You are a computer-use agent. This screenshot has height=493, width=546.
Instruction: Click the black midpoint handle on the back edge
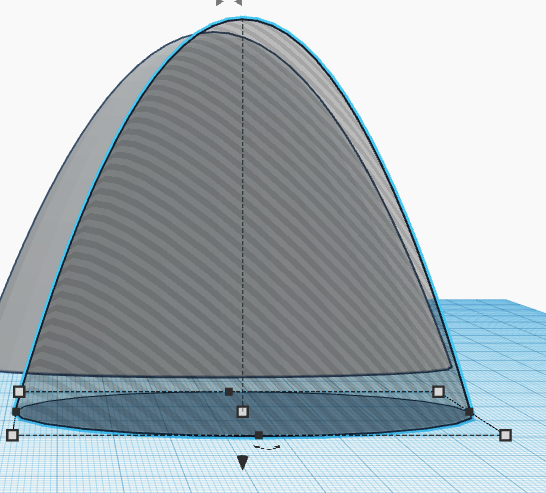click(x=229, y=392)
